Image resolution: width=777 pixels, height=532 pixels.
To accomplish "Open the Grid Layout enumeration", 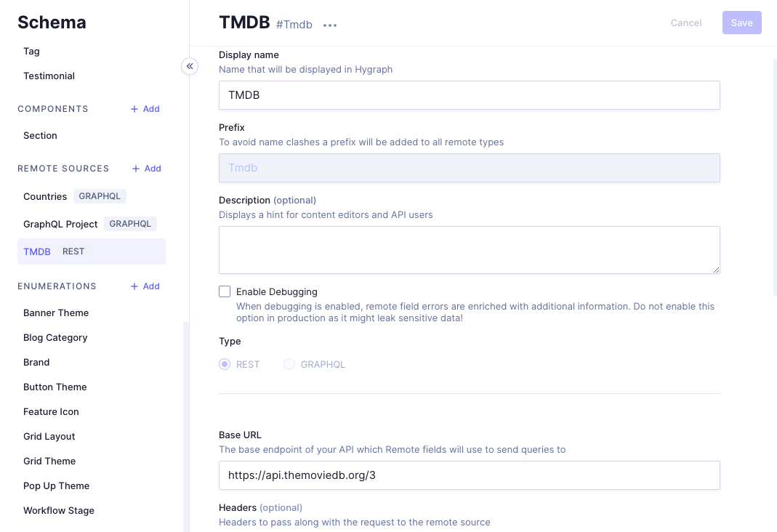I will point(49,437).
